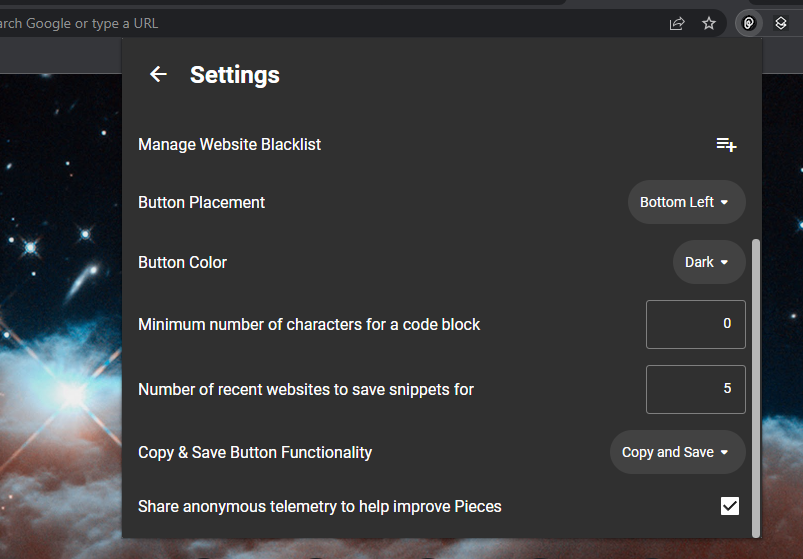
Task: Click the minimum characters field showing 0
Action: 695,324
